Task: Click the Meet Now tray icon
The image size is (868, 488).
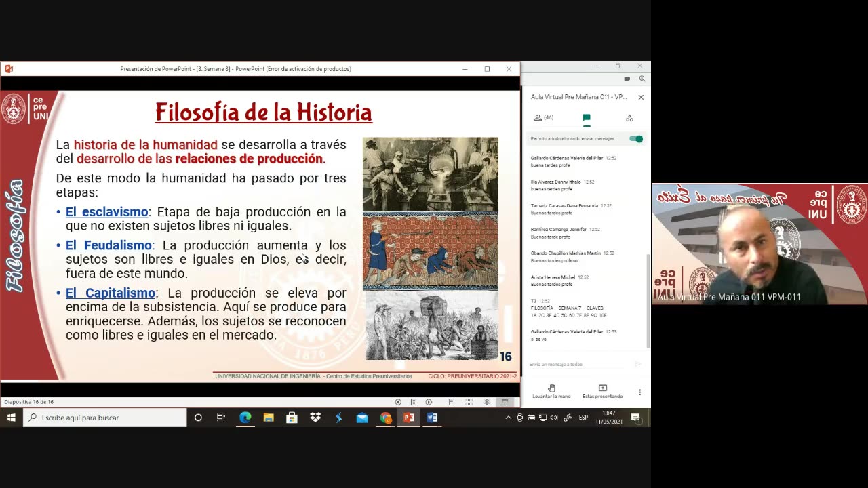Action: 520,418
